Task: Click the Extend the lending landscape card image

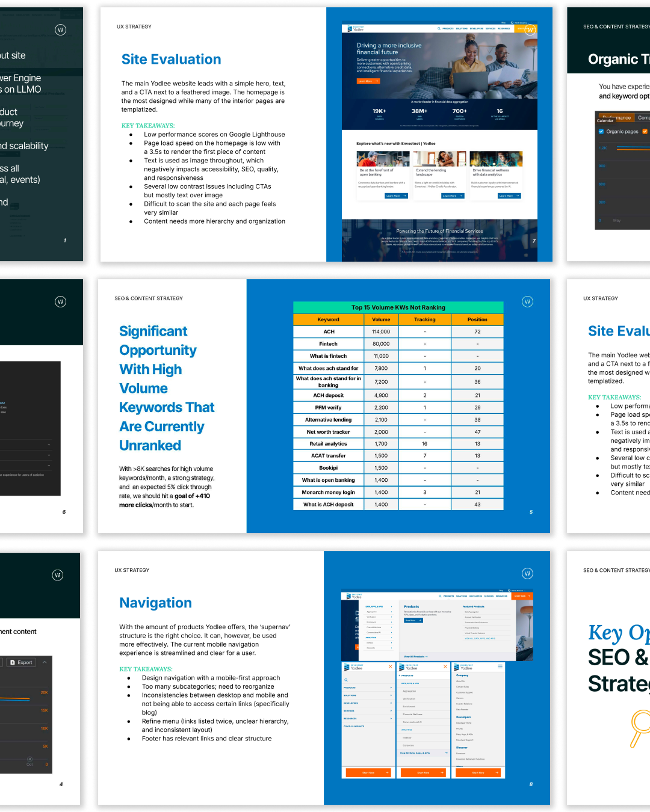Action: (439, 159)
